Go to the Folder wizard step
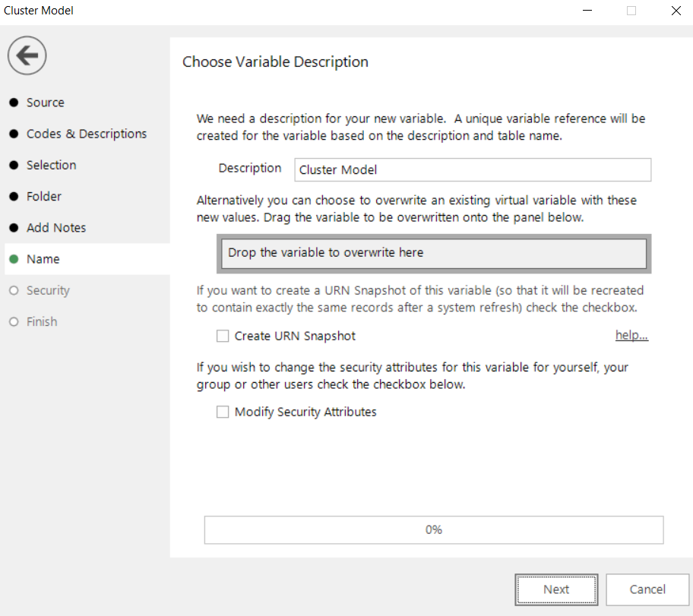This screenshot has height=616, width=693. pos(44,197)
